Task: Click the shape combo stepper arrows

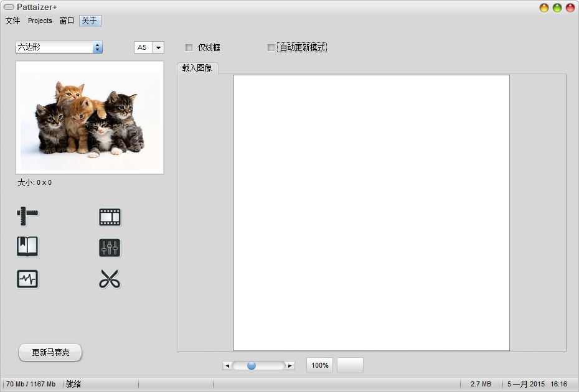Action: [99, 47]
